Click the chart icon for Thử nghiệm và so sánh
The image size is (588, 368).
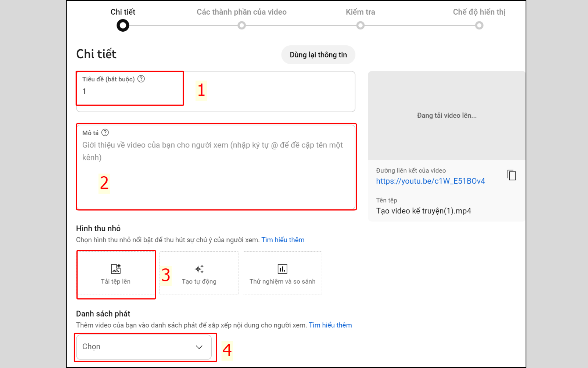(282, 269)
